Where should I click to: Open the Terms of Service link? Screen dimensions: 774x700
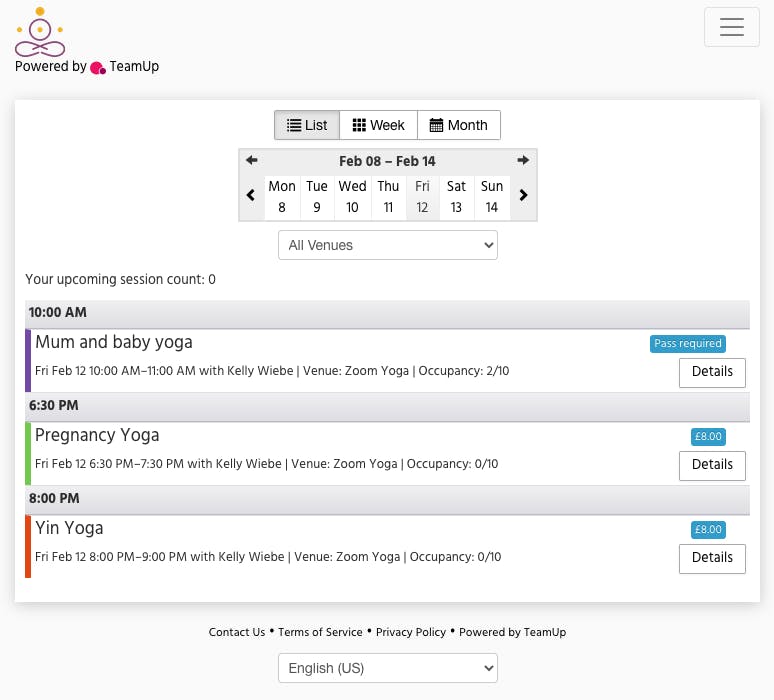(x=320, y=632)
